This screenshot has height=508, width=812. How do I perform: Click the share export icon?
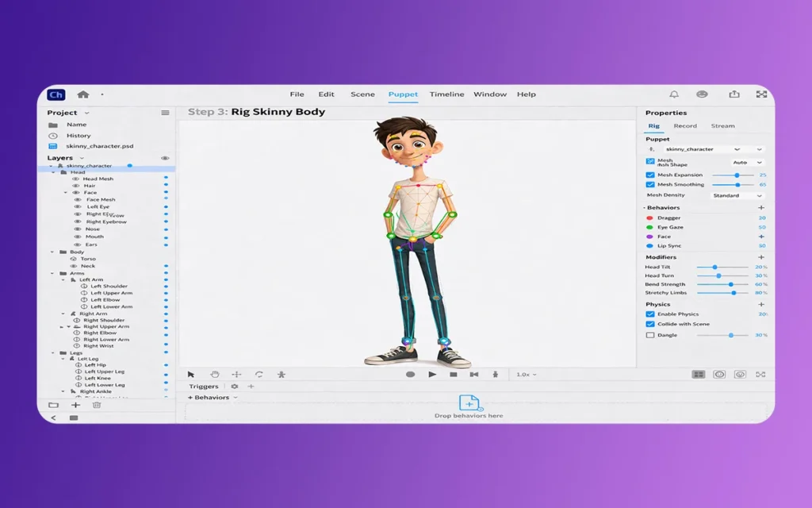click(734, 94)
